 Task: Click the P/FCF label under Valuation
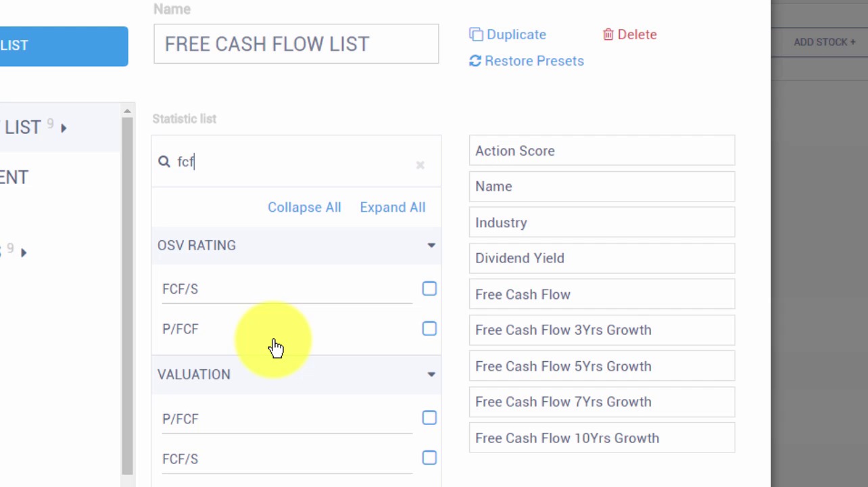click(x=180, y=419)
